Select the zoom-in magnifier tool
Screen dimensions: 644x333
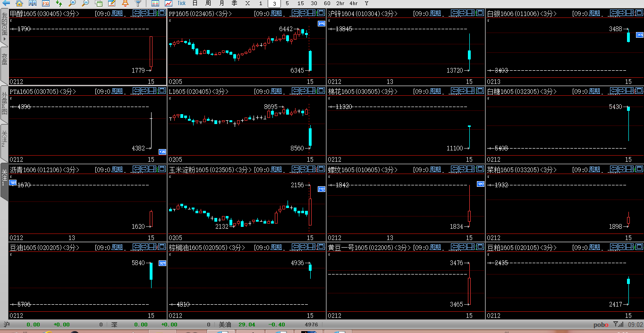pos(72,3)
